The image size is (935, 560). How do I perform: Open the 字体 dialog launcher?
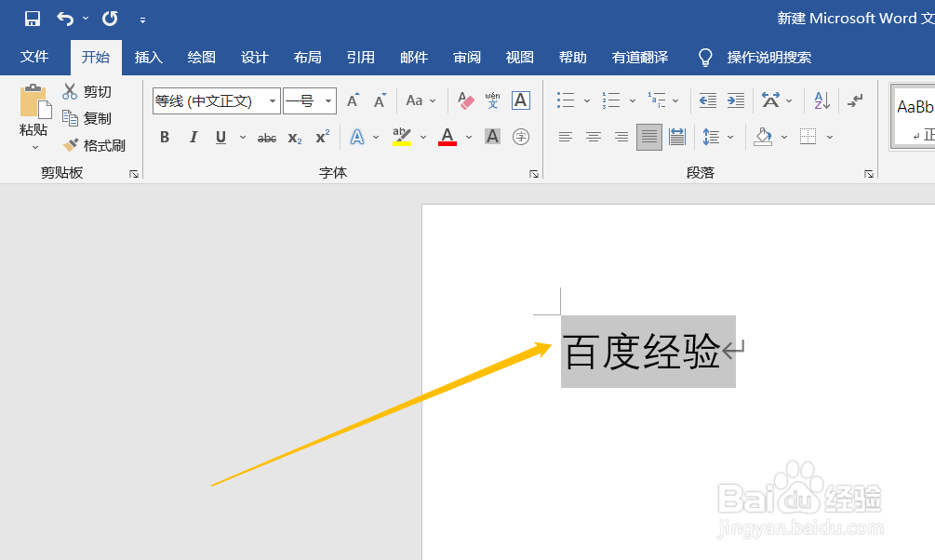coord(534,174)
